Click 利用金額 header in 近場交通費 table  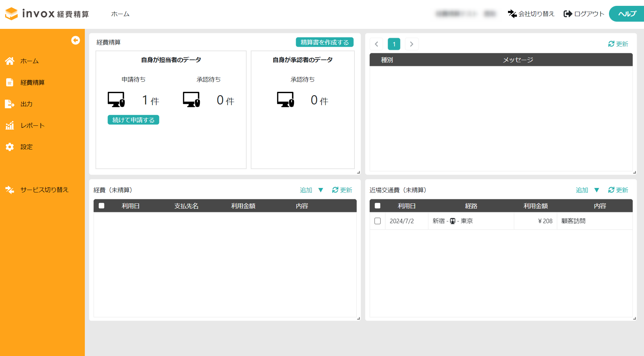tap(535, 206)
